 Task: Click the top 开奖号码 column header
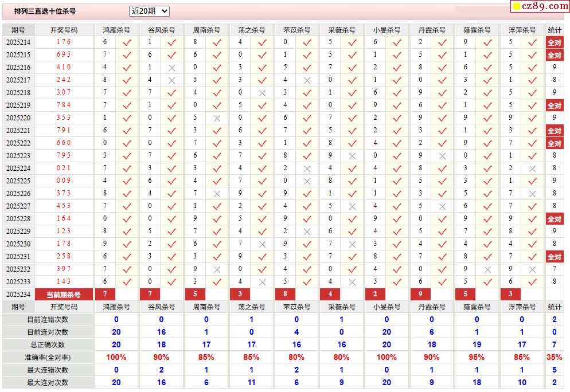[64, 30]
